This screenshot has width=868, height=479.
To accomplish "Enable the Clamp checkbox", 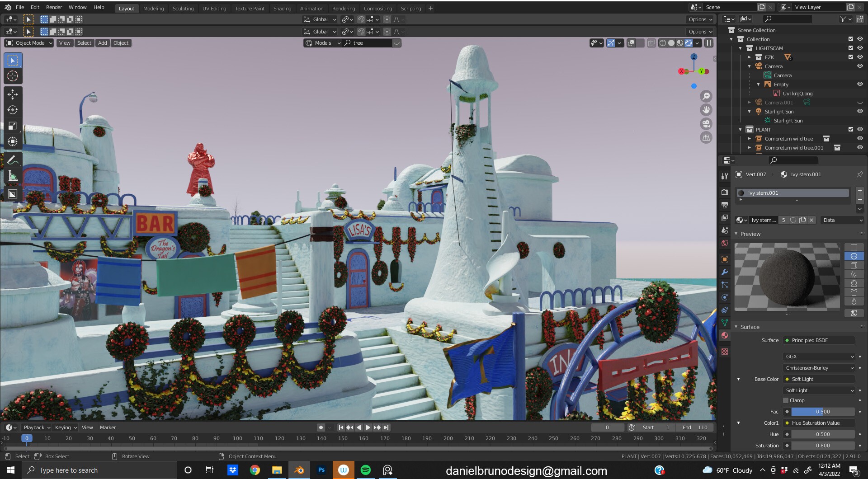I will [x=786, y=400].
